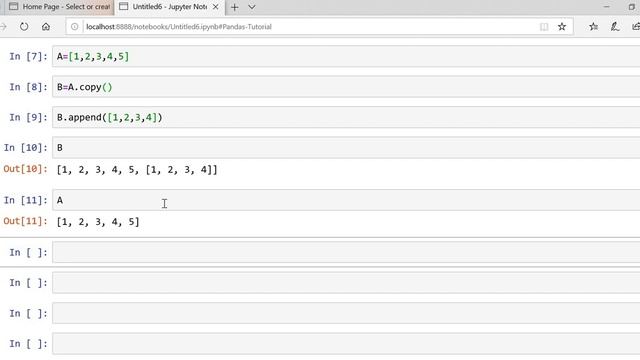Toggle reading view icon in address bar
Viewport: 640px width, 360px height.
coord(544,27)
